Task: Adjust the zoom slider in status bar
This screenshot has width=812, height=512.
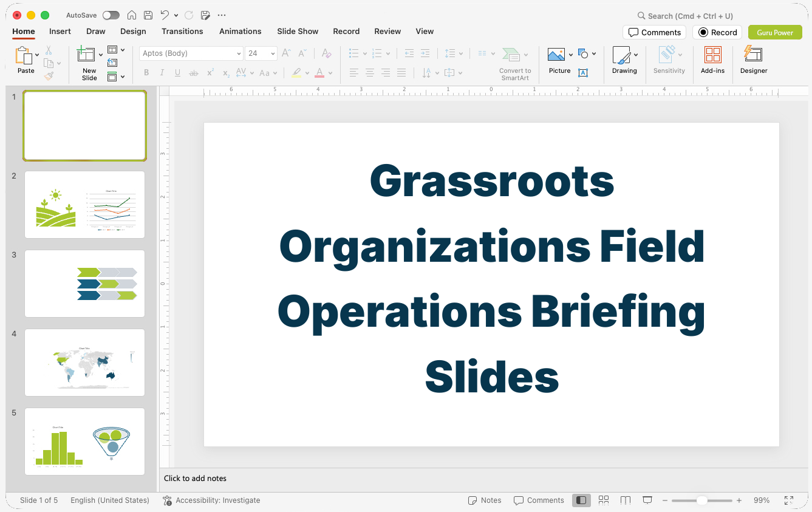Action: pos(701,500)
